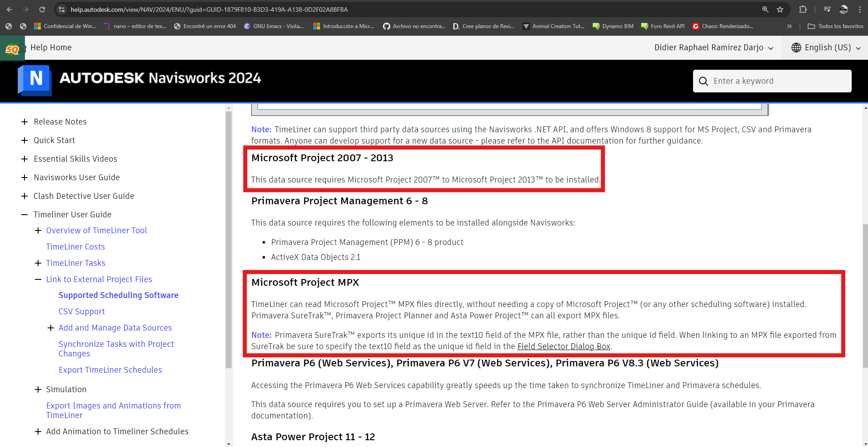Open the "Supported Scheduling Software" sidebar link
Viewport: 868px width, 447px height.
(118, 295)
